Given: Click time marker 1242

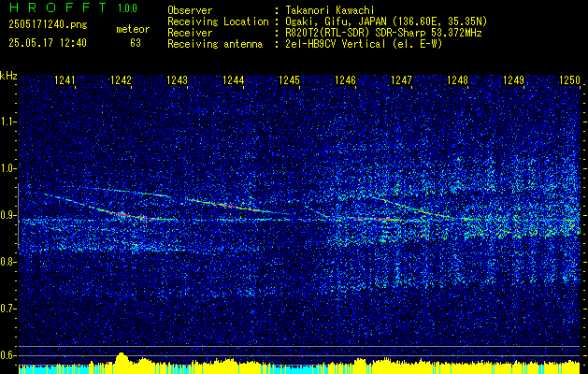Looking at the screenshot, I should pos(122,80).
